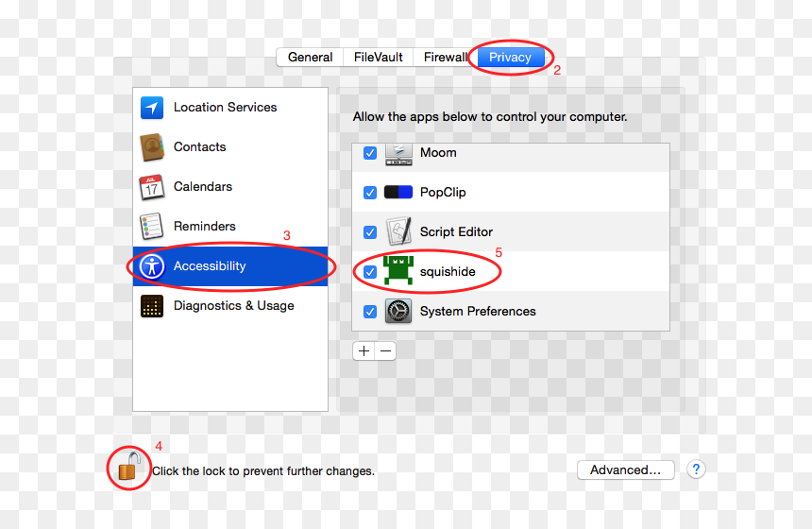Click the Moom app icon
The image size is (812, 529).
(398, 154)
